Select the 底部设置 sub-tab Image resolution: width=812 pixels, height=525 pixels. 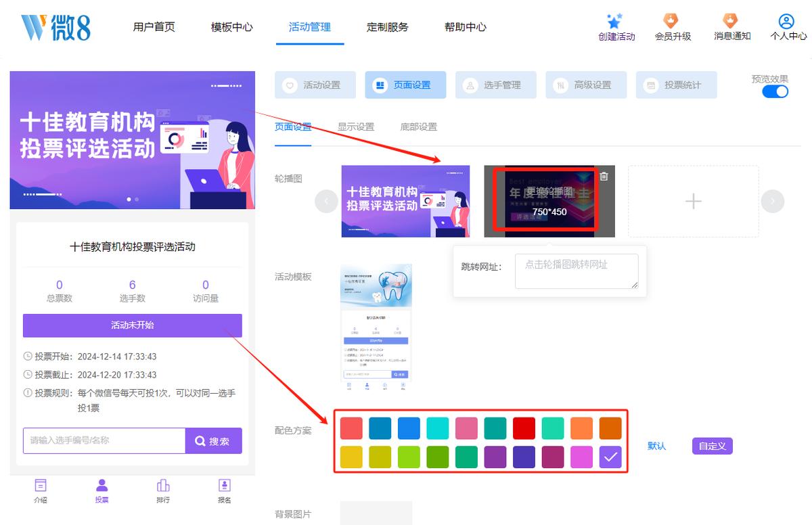419,127
